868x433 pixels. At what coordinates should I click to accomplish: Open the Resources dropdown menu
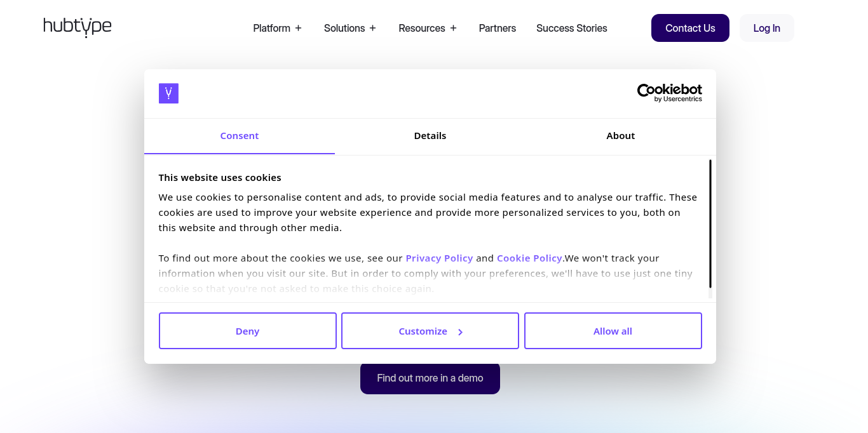(421, 28)
